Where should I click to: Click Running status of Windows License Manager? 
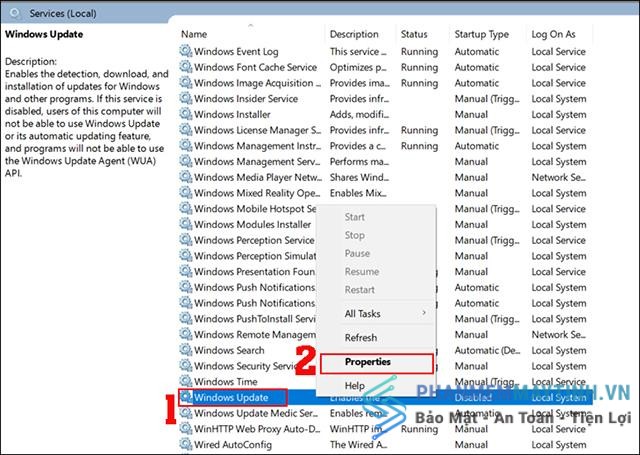[x=419, y=130]
